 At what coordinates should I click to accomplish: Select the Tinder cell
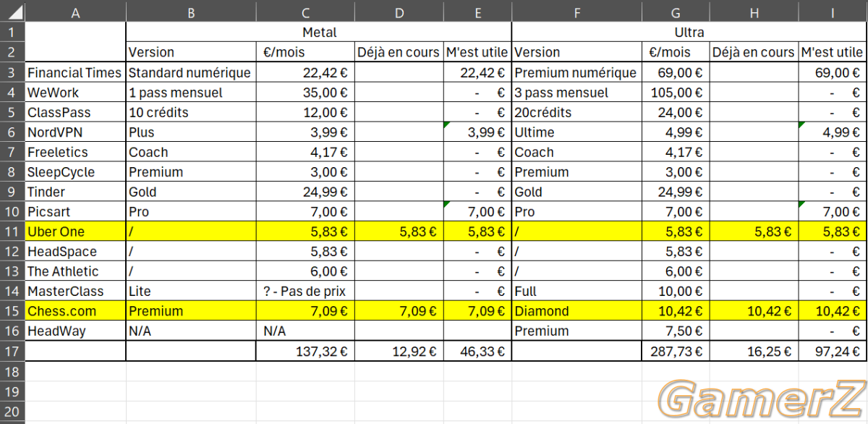point(75,192)
